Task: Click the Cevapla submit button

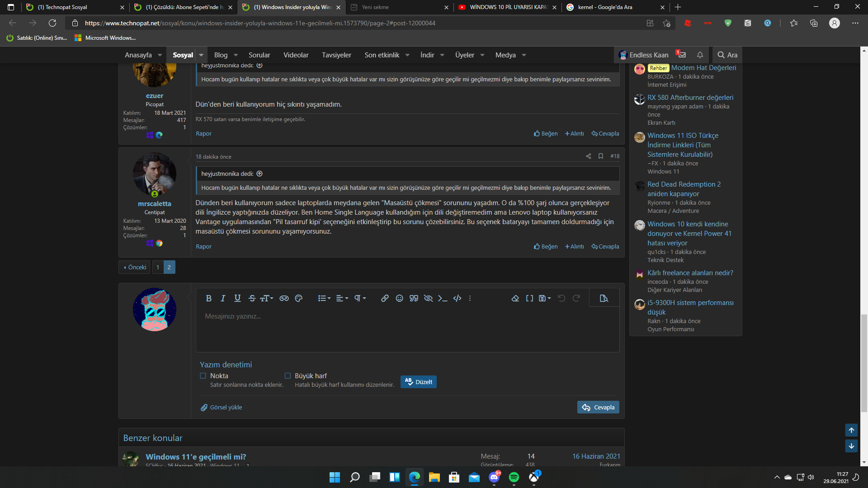Action: [598, 408]
